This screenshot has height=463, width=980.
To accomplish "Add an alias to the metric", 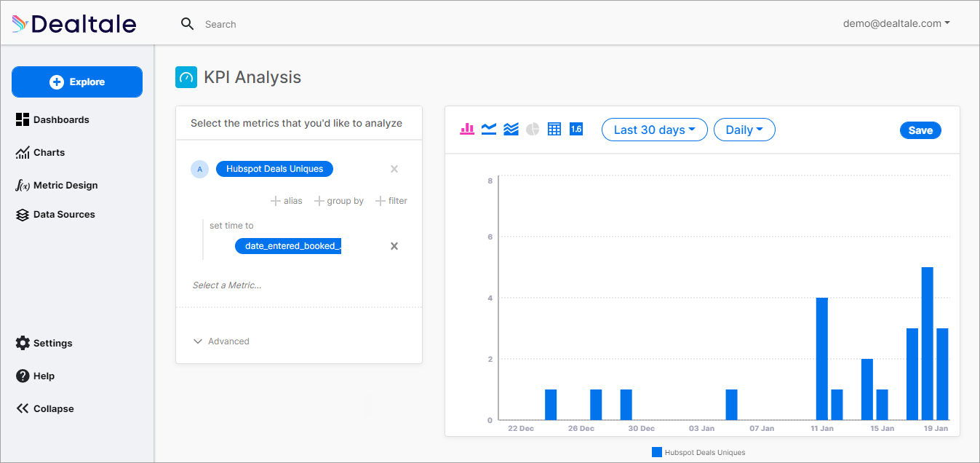I will tap(286, 201).
